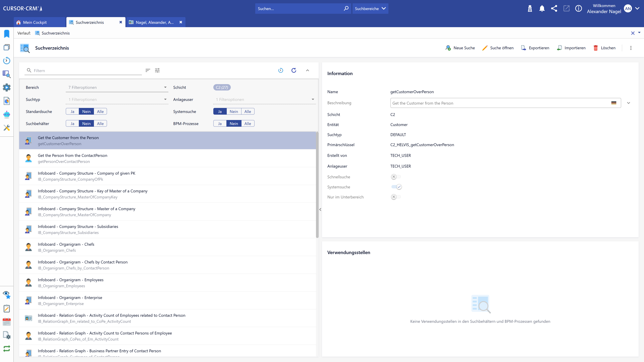Toggle the Nur im Unterbereich switch
This screenshot has height=362, width=644.
click(396, 197)
